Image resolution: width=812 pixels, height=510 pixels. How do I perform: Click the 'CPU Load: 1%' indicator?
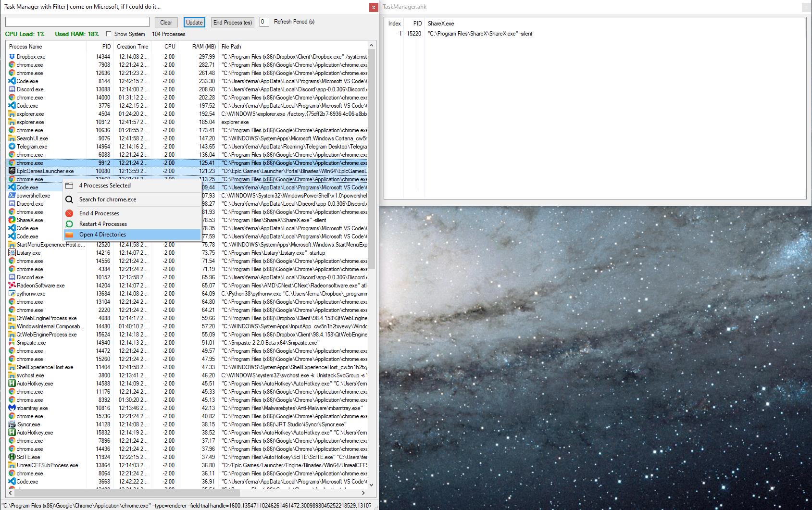(25, 34)
